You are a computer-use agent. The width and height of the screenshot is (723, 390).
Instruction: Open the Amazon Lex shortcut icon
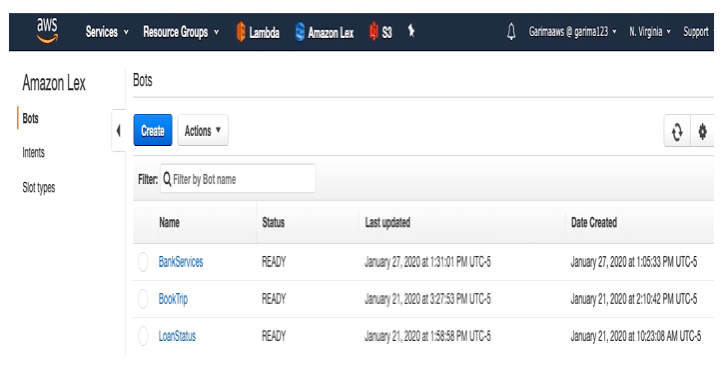click(x=300, y=32)
